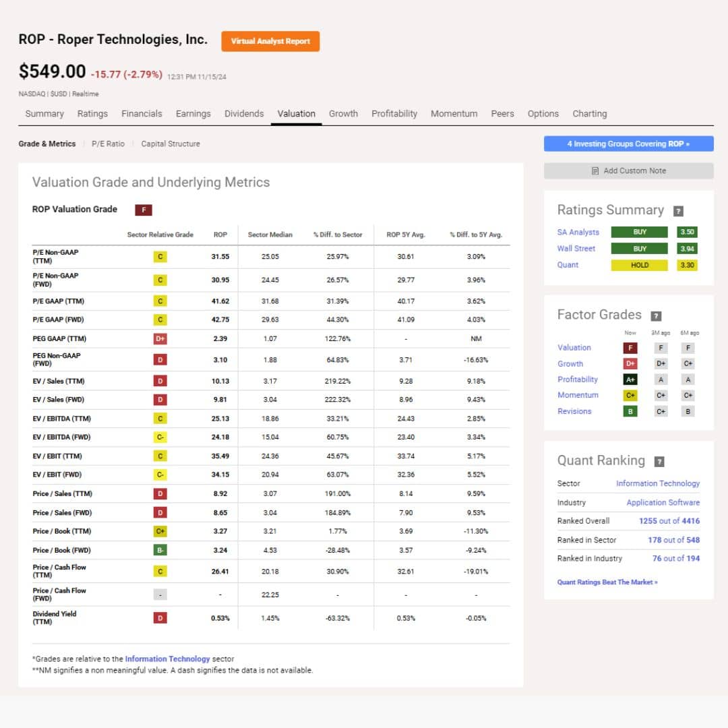This screenshot has width=728, height=728.
Task: Click Ratings Summary help question-mark icon
Action: 678,211
